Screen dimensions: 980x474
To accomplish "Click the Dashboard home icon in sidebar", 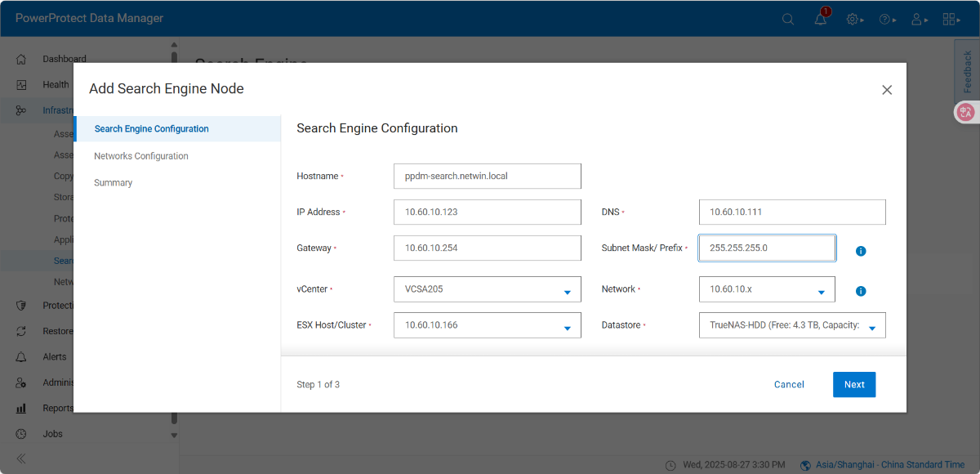I will point(21,59).
